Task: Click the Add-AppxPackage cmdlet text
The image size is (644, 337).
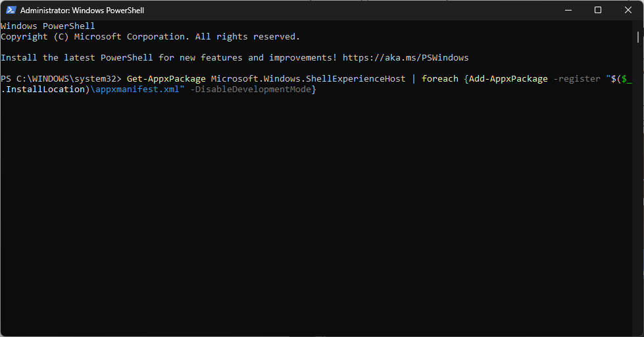Action: (x=508, y=79)
